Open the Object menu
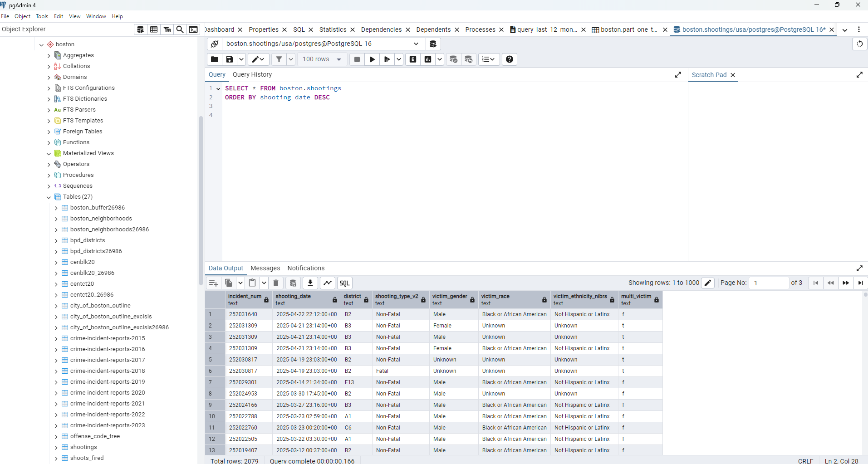The image size is (868, 464). [x=22, y=16]
